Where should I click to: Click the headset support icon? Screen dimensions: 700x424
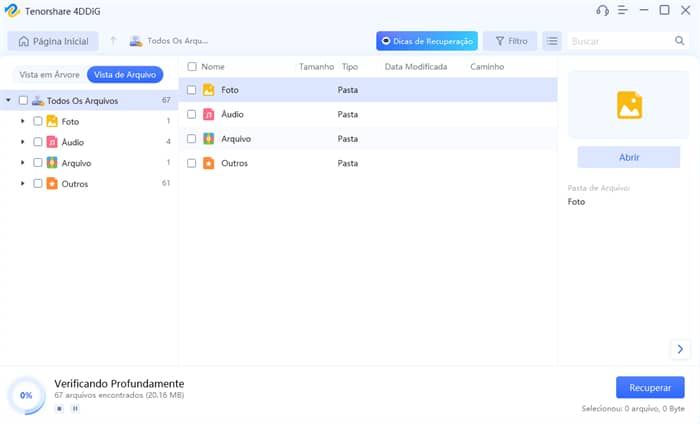click(x=602, y=11)
